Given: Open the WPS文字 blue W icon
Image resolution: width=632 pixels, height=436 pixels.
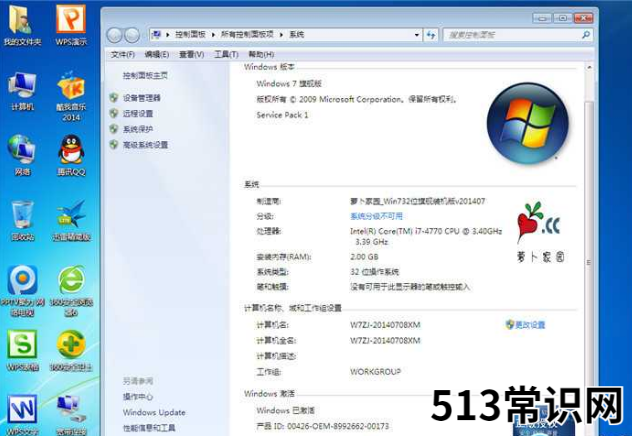Looking at the screenshot, I should [x=22, y=415].
